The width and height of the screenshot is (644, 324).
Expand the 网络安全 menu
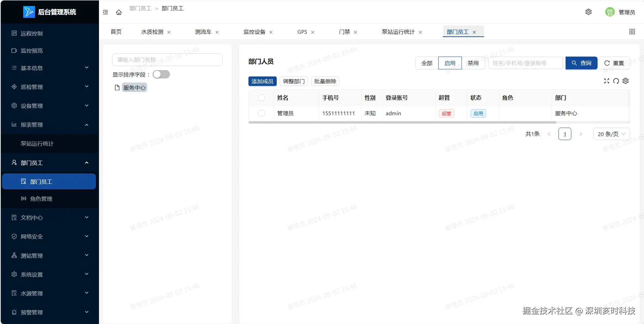[x=49, y=236]
